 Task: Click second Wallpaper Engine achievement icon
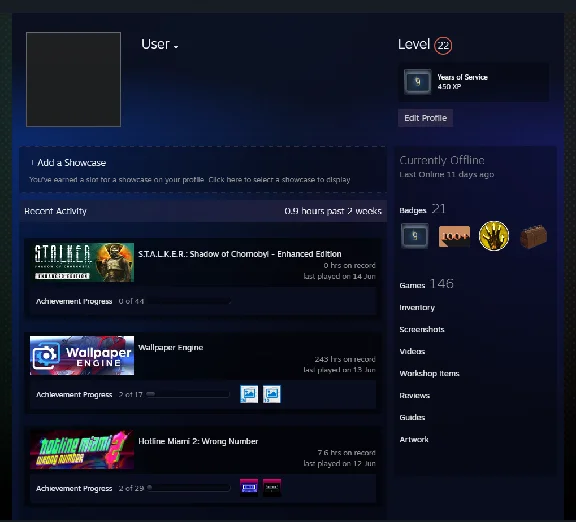pos(272,394)
